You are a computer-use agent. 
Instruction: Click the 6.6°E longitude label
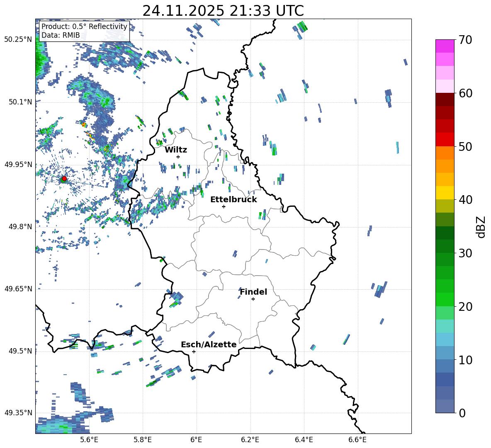pyautogui.click(x=357, y=440)
